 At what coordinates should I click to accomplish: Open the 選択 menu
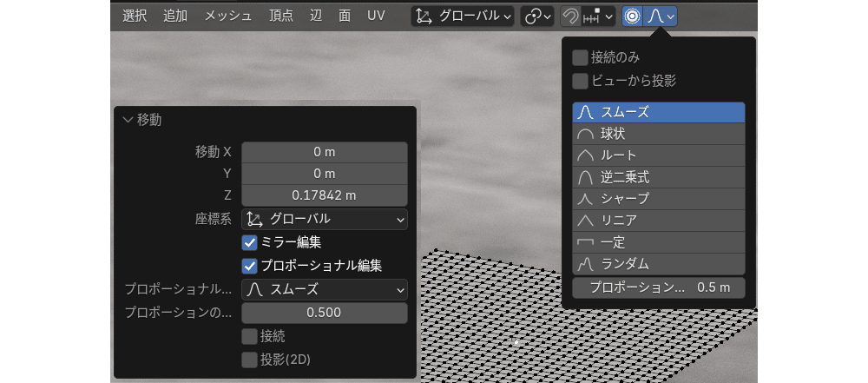135,16
